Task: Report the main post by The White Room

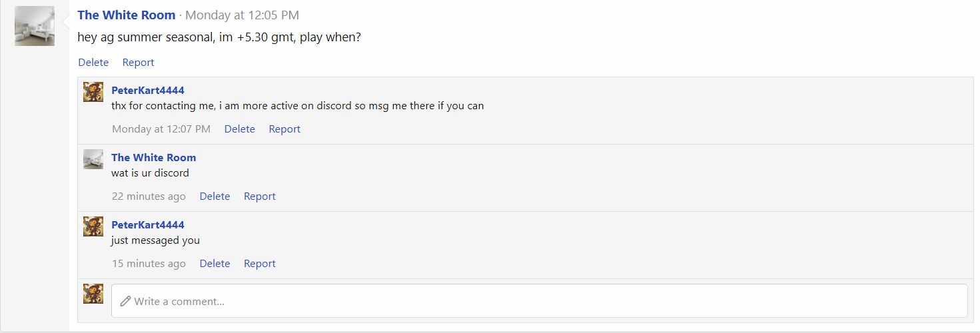Action: tap(138, 62)
